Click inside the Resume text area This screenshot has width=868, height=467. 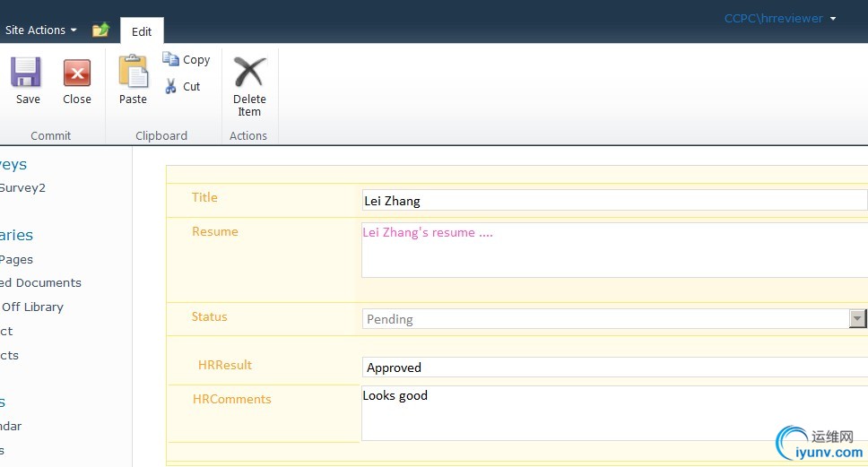614,249
